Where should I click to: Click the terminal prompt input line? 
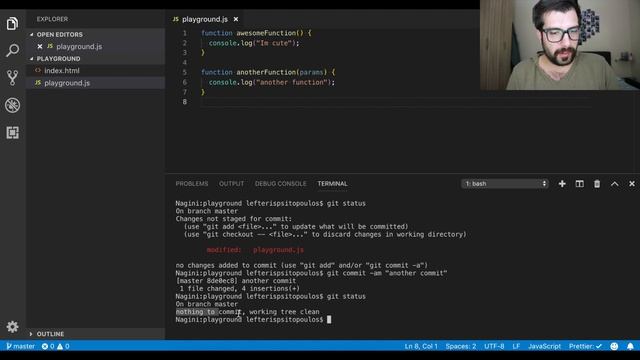click(x=253, y=320)
